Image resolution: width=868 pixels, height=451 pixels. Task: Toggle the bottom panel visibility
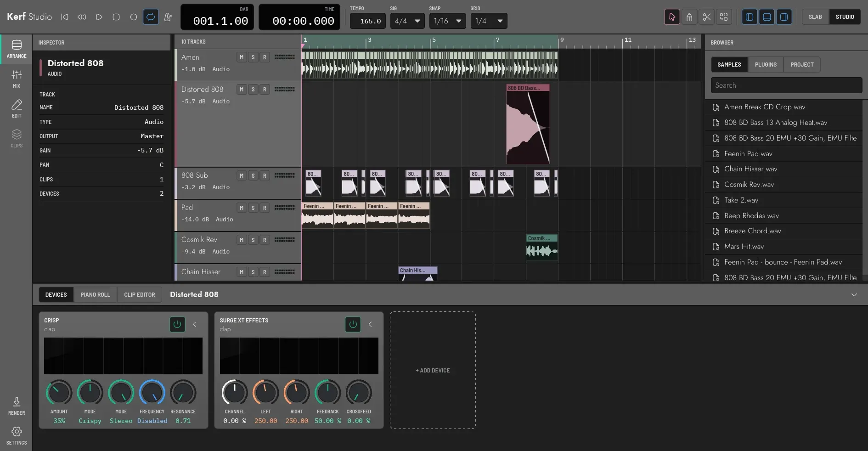[767, 17]
